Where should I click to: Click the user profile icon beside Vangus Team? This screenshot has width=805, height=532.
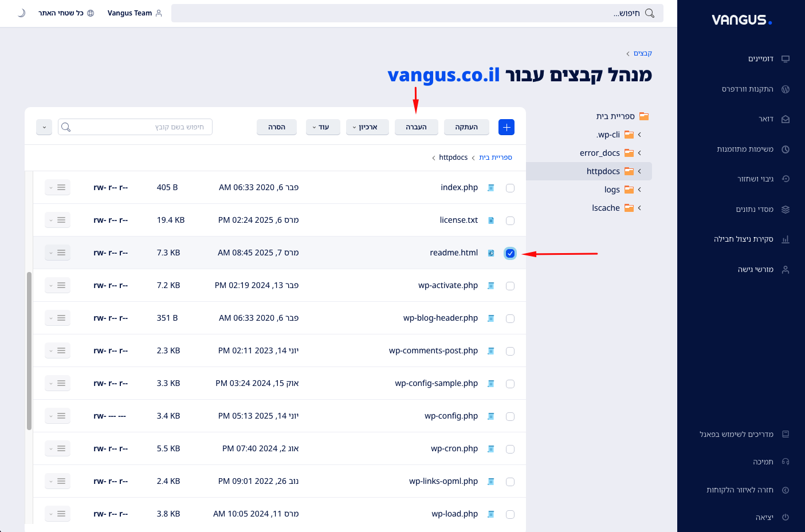tap(159, 13)
